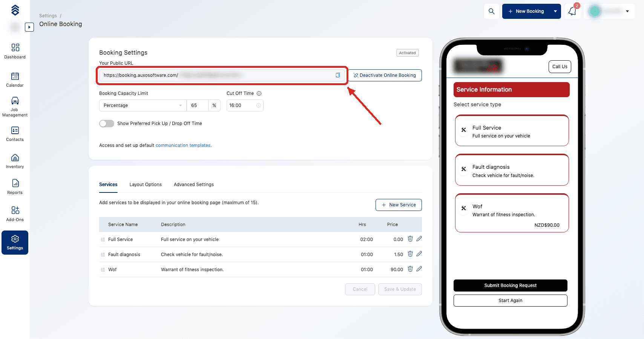Click the Save & Update button
This screenshot has height=339, width=644.
(x=400, y=289)
